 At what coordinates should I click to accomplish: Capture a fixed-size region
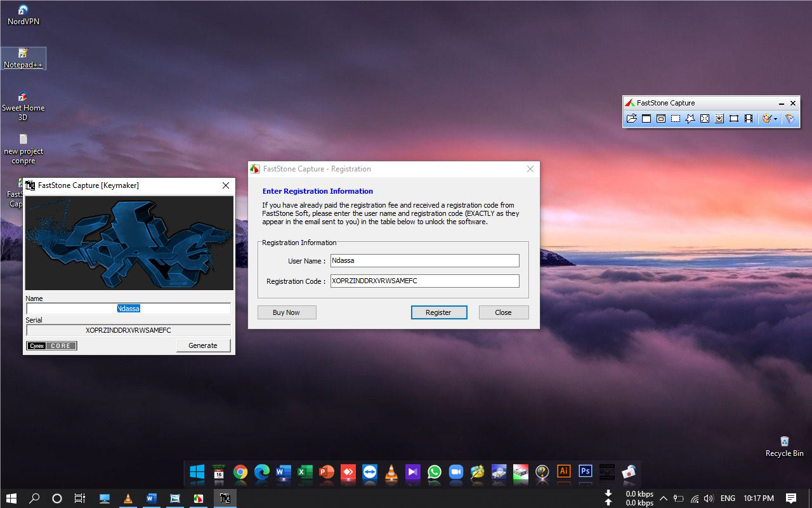[x=734, y=119]
